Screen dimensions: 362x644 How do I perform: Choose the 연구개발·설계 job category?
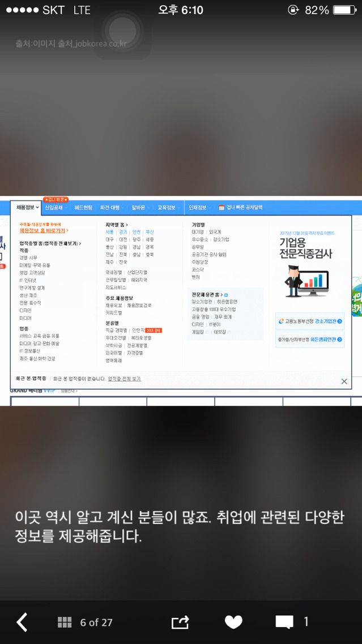click(x=32, y=288)
